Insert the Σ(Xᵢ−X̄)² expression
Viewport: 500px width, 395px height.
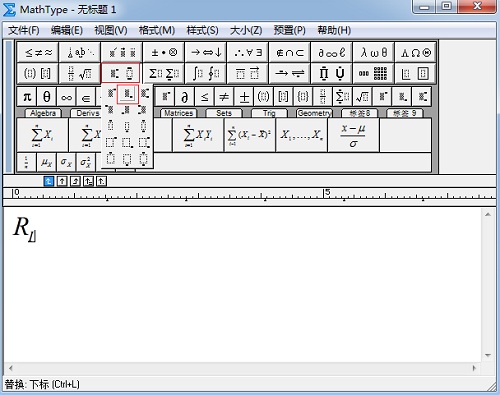[x=250, y=135]
